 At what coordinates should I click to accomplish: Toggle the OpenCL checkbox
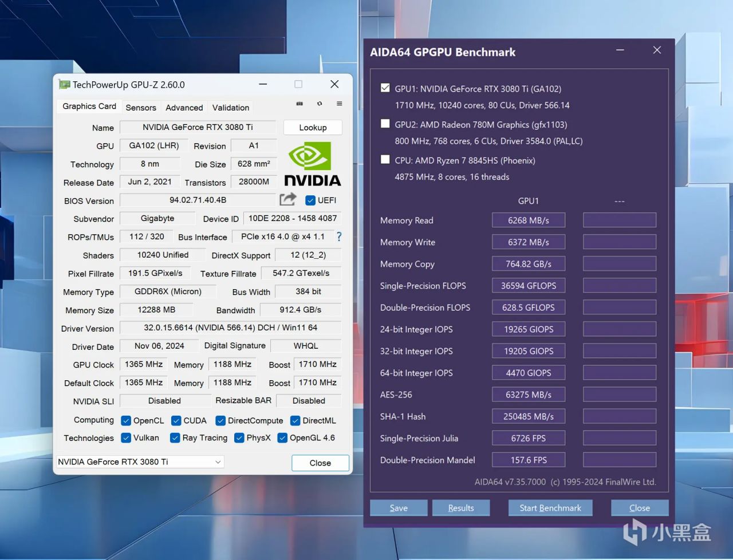pos(126,421)
